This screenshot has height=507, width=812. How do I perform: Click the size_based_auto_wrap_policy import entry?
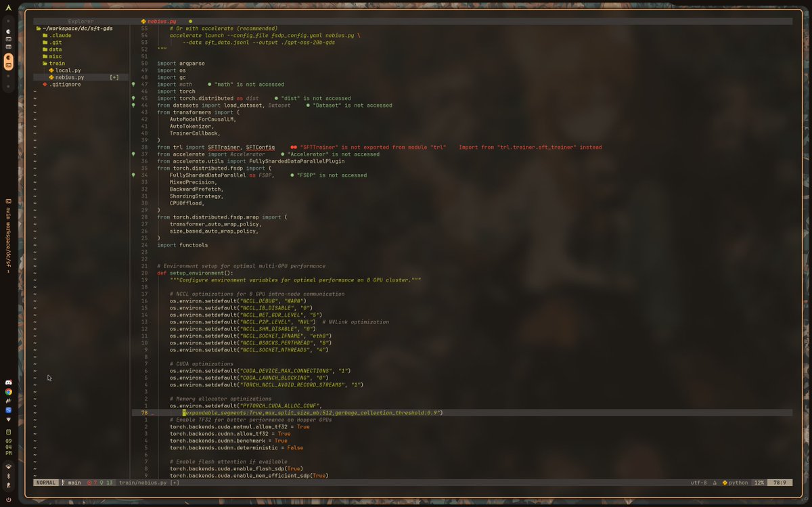tap(214, 231)
